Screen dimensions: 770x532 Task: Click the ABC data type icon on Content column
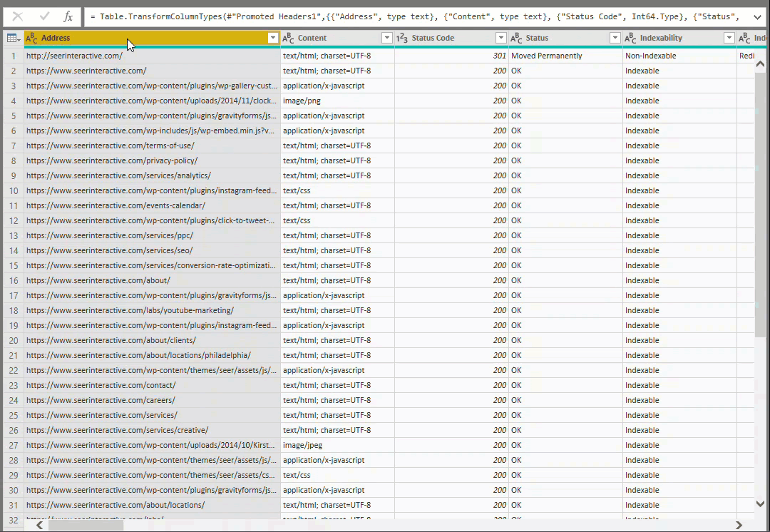(287, 37)
